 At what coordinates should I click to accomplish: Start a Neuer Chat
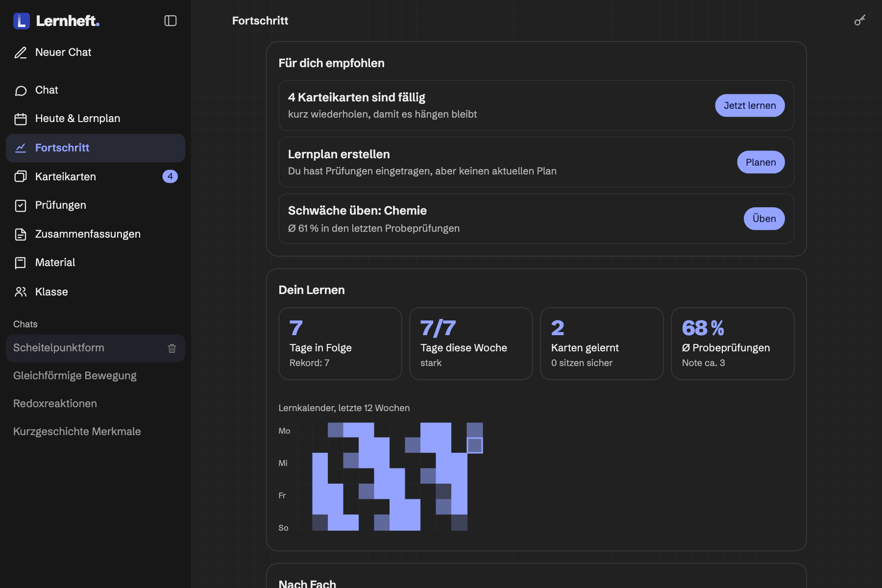coord(96,52)
